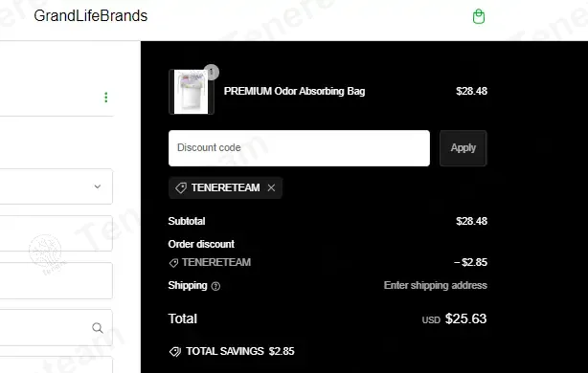Select the TENERETEAM applied code chip label
The image size is (588, 373).
pos(225,187)
